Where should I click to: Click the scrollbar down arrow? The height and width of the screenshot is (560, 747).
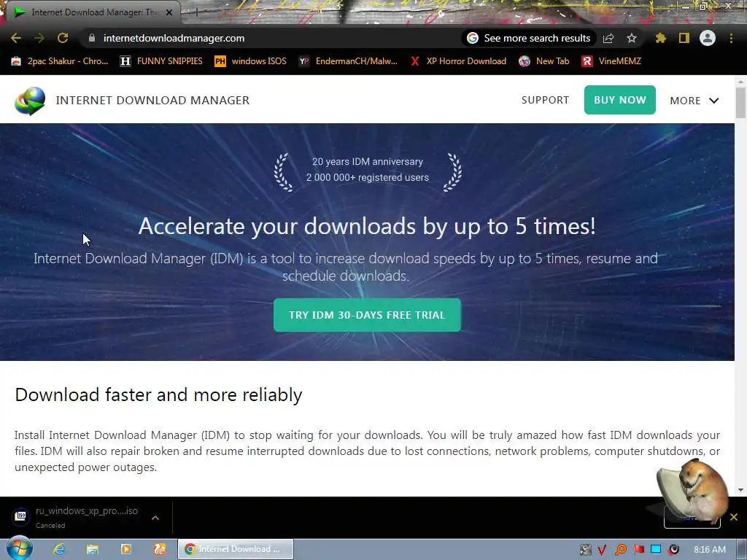coord(740,489)
